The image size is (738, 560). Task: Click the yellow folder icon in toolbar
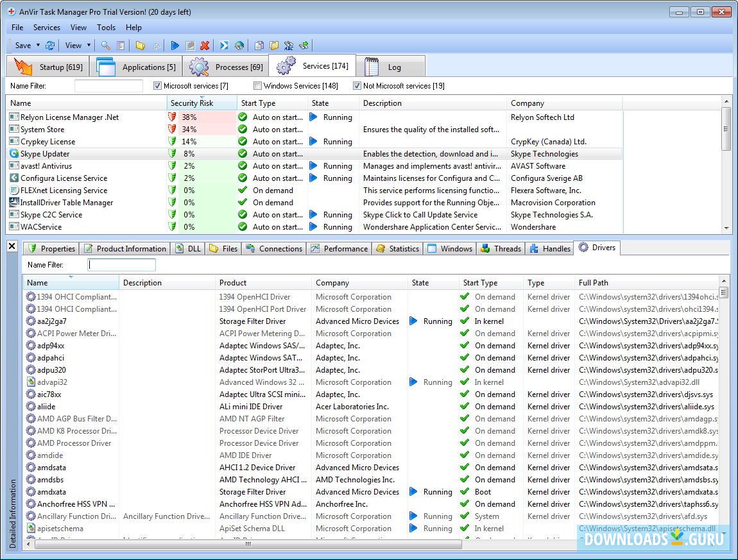point(140,46)
